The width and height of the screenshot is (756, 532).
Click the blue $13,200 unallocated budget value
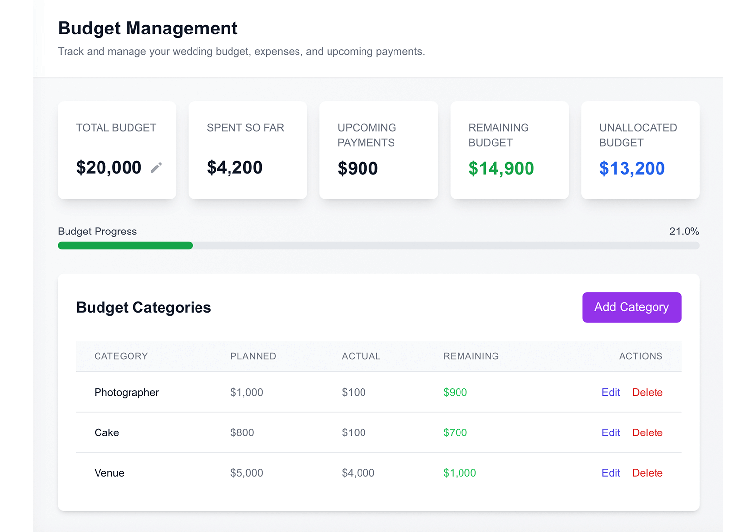632,168
